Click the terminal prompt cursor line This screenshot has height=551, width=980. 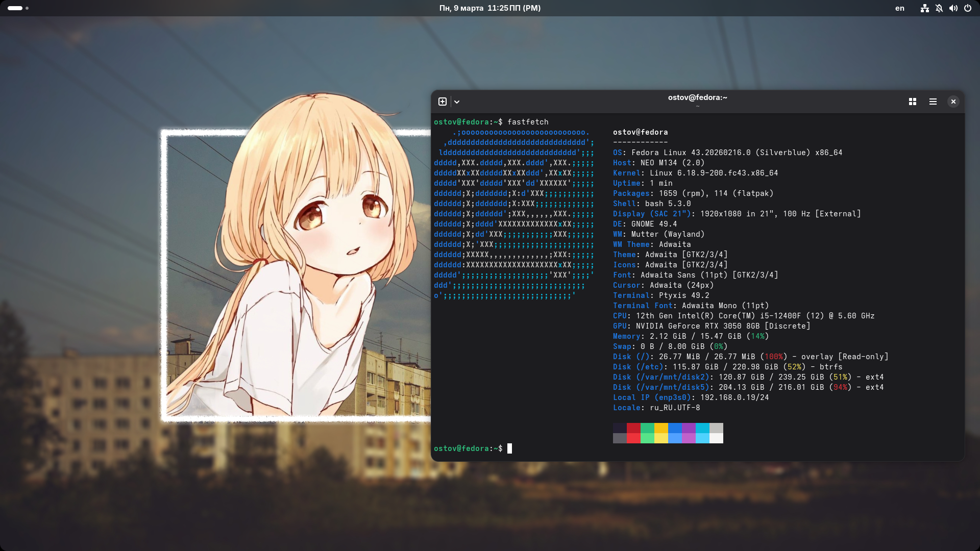click(509, 448)
